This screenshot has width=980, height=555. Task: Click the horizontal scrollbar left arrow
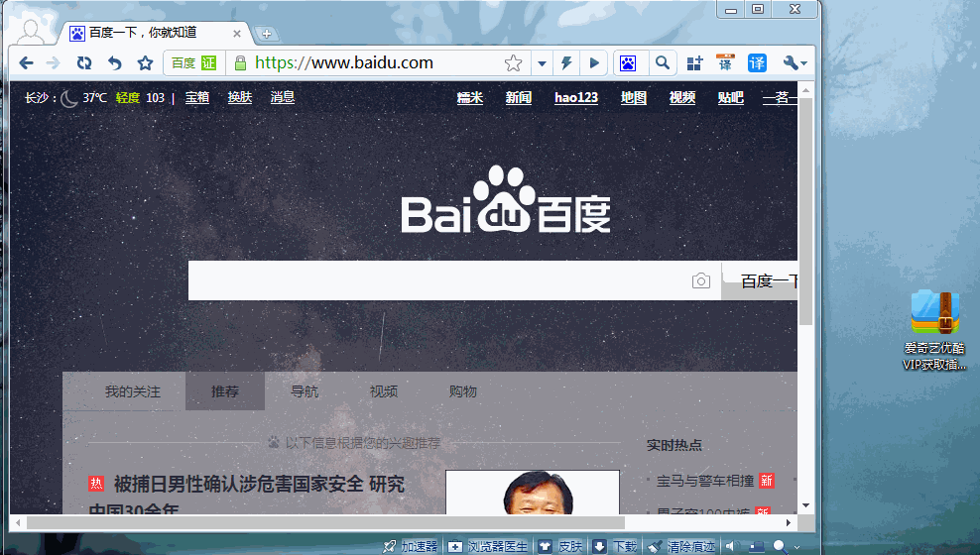tap(18, 522)
